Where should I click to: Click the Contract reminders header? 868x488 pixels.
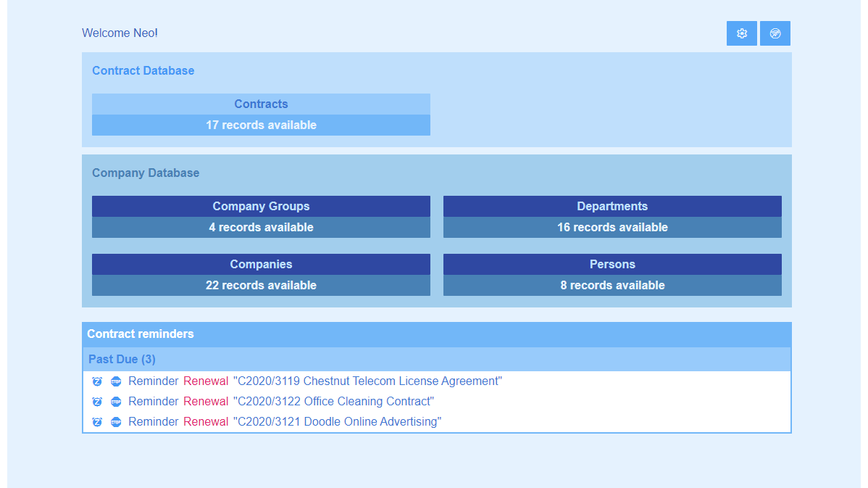[x=140, y=334]
